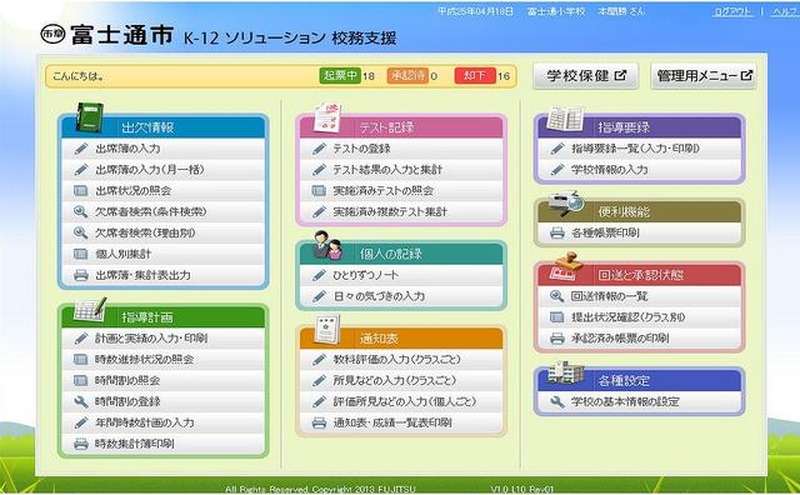Click the report card icon beside 通知表
The image size is (800, 495).
(x=322, y=330)
